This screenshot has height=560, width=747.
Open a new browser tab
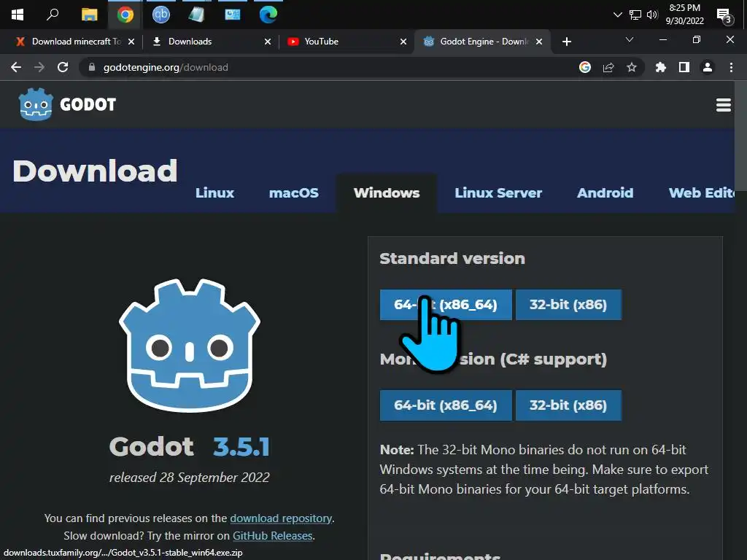click(x=566, y=42)
